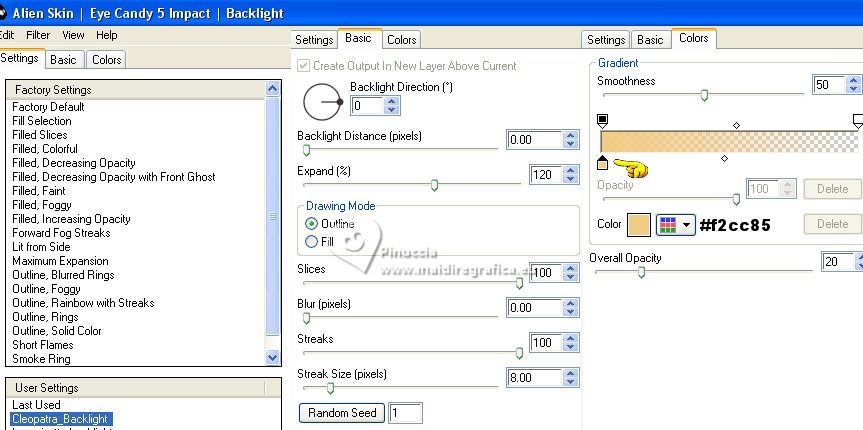The width and height of the screenshot is (863, 430).
Task: Choose the Fill drawing mode
Action: (312, 241)
